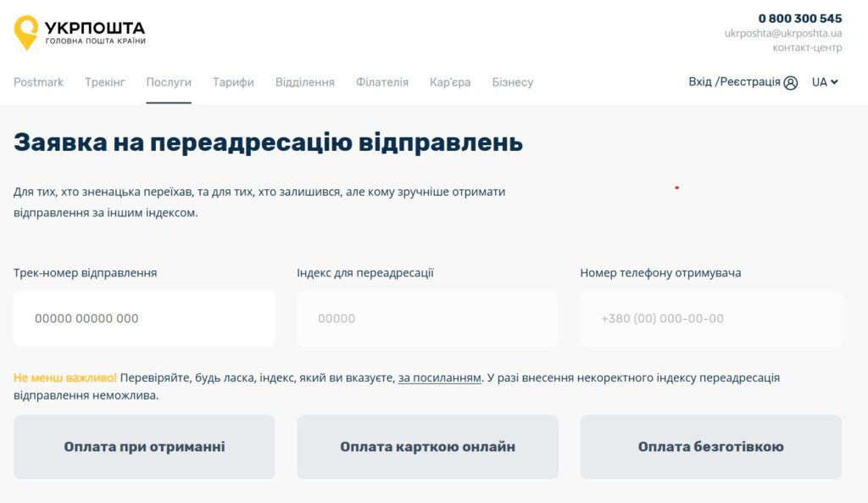Navigate to Відділення

(x=306, y=81)
